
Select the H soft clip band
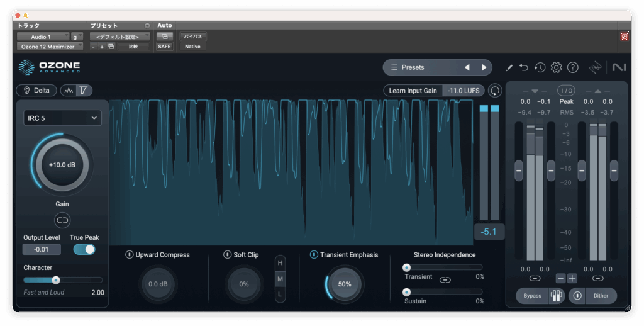[280, 262]
